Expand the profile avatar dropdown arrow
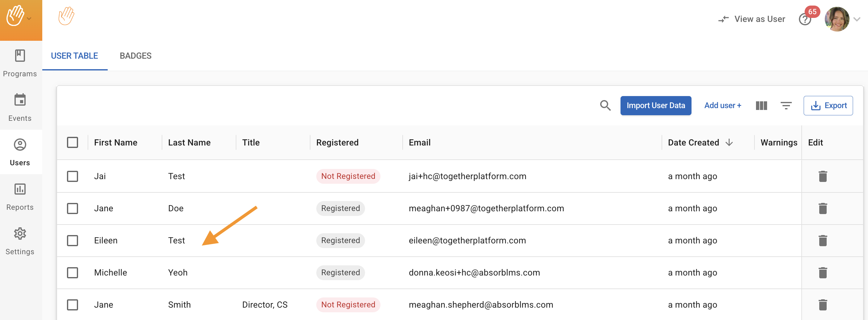868x320 pixels. point(857,19)
